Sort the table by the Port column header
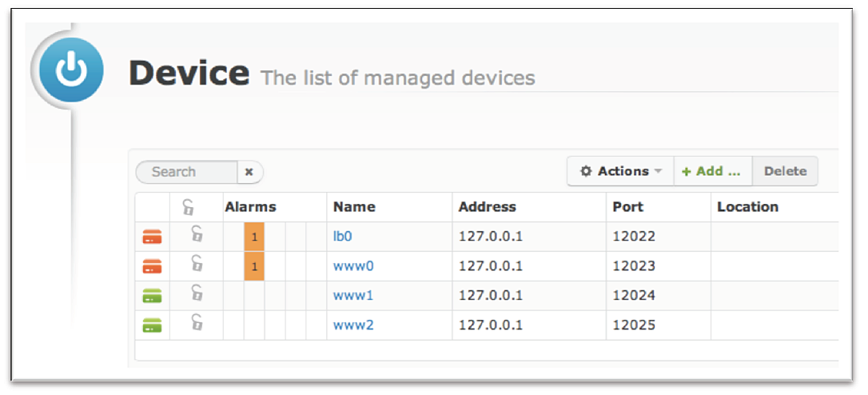868x395 pixels. [x=627, y=207]
